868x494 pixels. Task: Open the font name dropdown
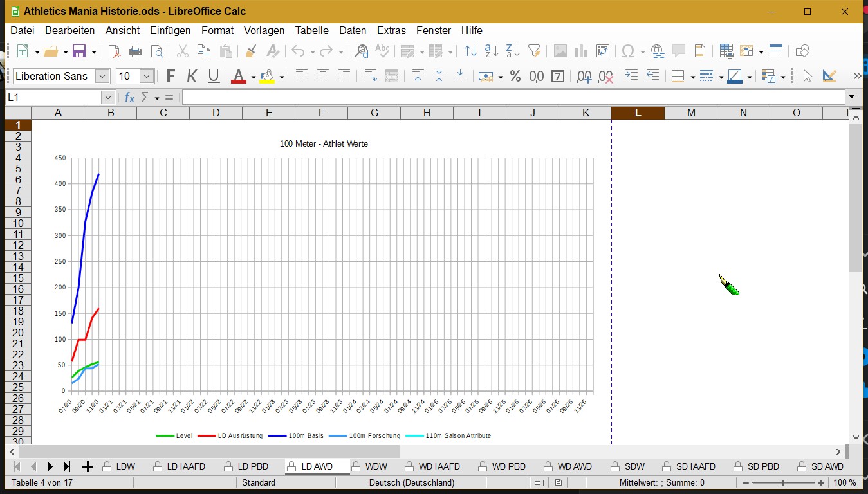click(102, 77)
